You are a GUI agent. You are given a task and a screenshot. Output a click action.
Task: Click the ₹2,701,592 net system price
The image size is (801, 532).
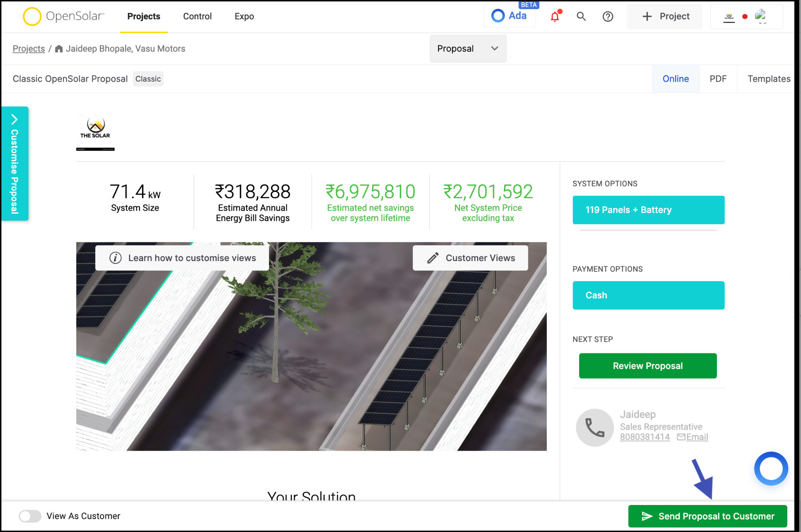pyautogui.click(x=488, y=192)
